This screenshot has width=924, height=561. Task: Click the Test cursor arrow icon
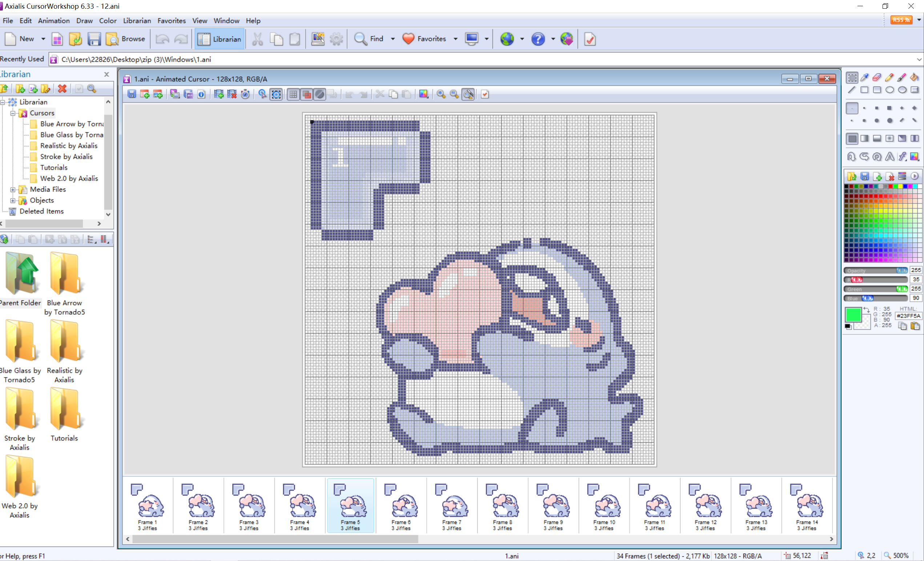[262, 94]
